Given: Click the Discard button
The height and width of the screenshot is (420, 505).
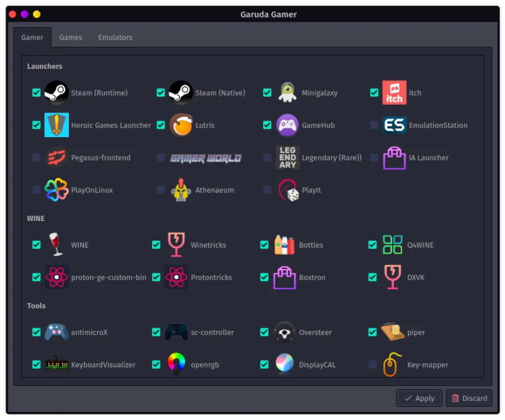Looking at the screenshot, I should coord(469,398).
